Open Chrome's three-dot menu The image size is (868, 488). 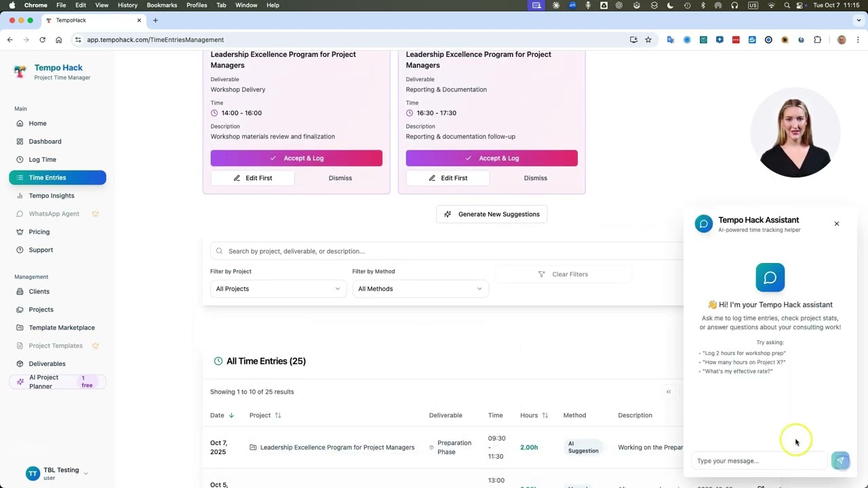click(x=858, y=40)
